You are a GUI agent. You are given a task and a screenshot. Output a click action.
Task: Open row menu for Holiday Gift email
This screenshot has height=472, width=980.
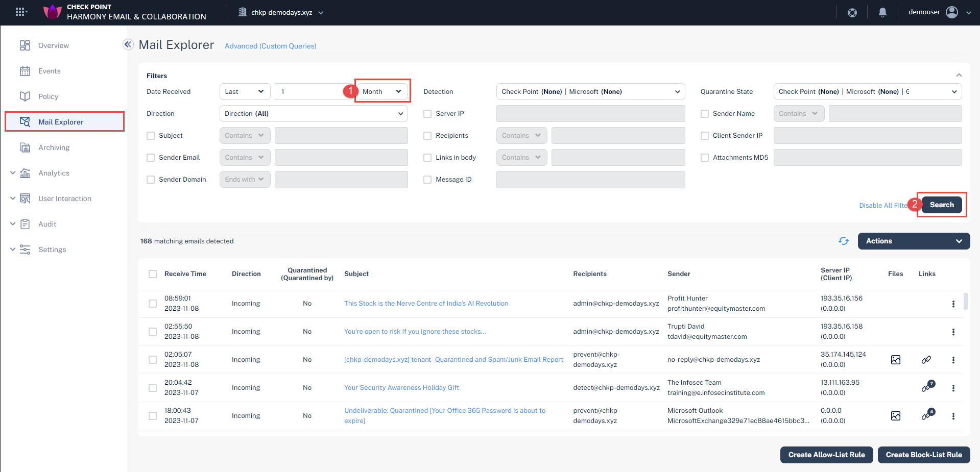tap(953, 388)
